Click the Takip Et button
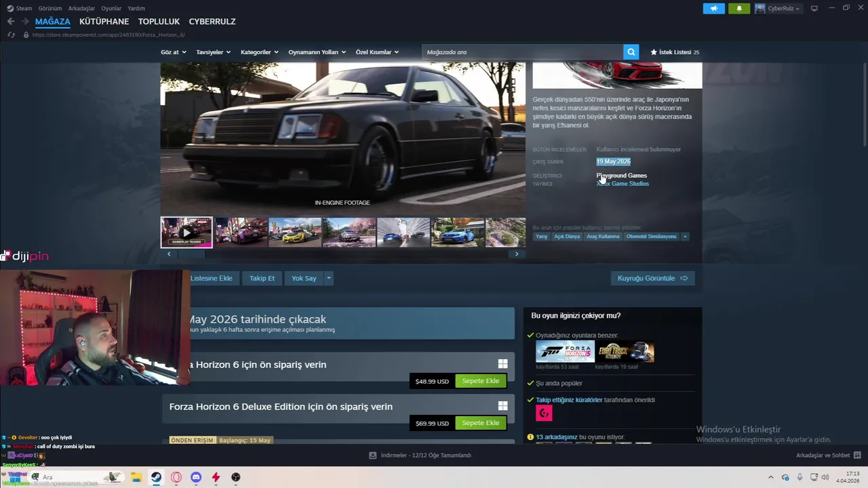This screenshot has width=868, height=488. [262, 278]
